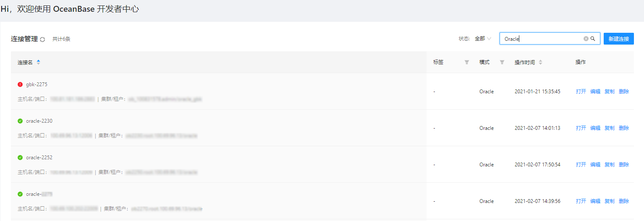Copy the oracle-2252 connection

point(610,165)
